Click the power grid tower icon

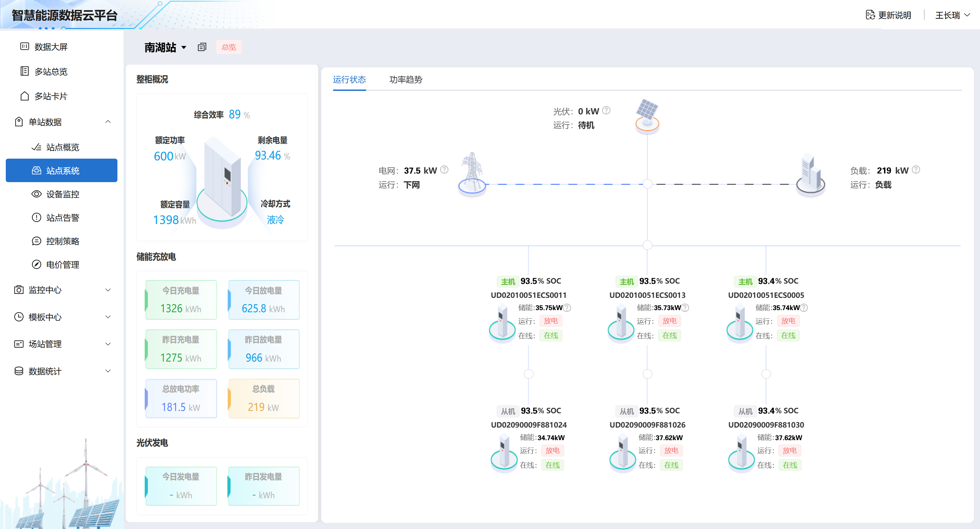[472, 174]
